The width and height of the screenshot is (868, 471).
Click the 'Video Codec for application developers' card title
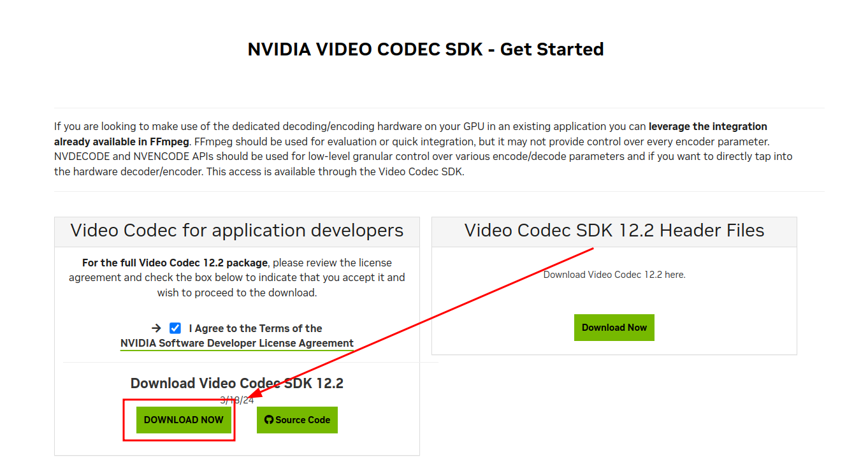point(237,230)
